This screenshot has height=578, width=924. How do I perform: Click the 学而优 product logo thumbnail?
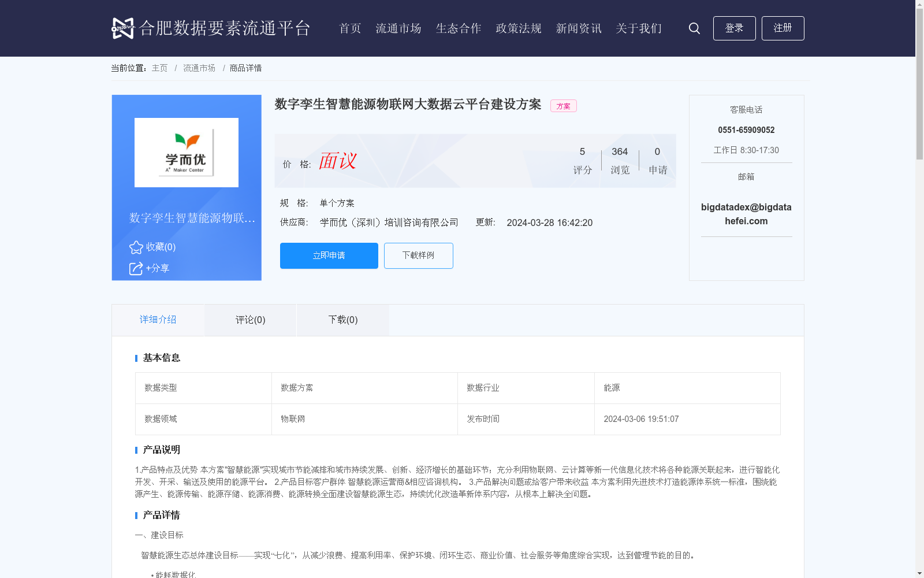187,153
